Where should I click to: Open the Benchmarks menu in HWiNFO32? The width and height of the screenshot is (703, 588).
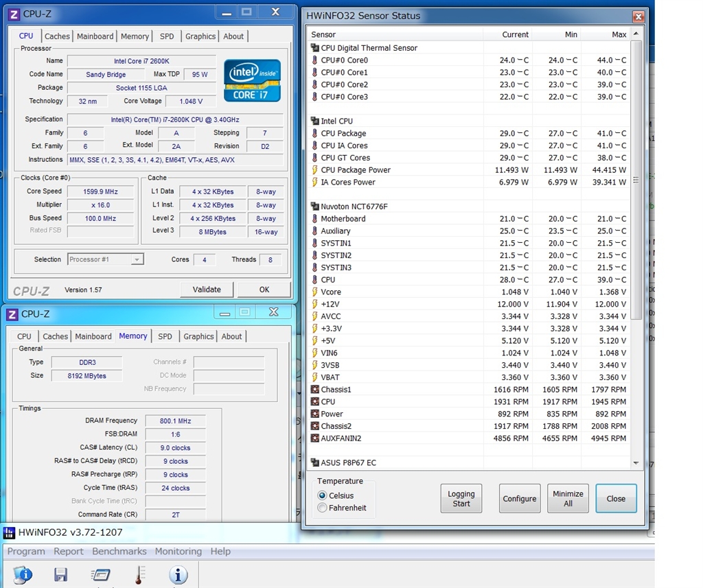pyautogui.click(x=119, y=551)
